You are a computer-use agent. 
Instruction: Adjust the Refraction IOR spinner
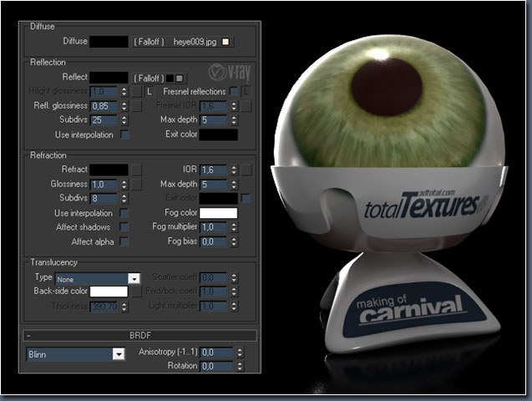coord(234,170)
